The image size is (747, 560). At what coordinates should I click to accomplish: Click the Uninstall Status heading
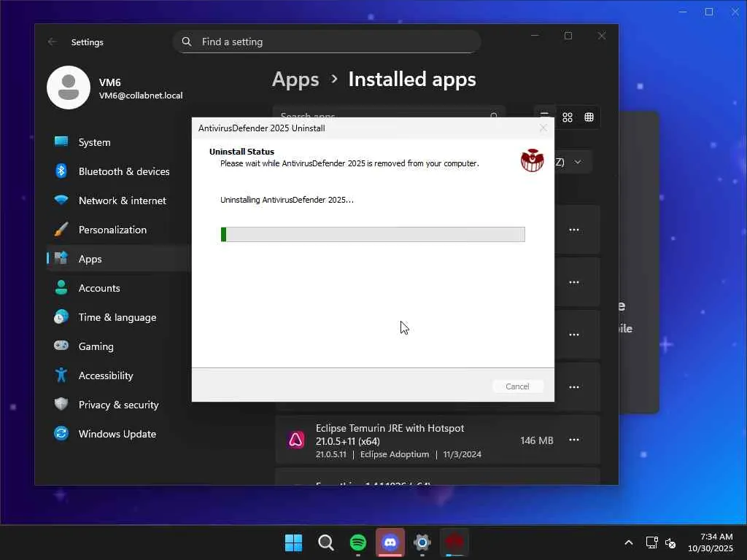point(242,152)
